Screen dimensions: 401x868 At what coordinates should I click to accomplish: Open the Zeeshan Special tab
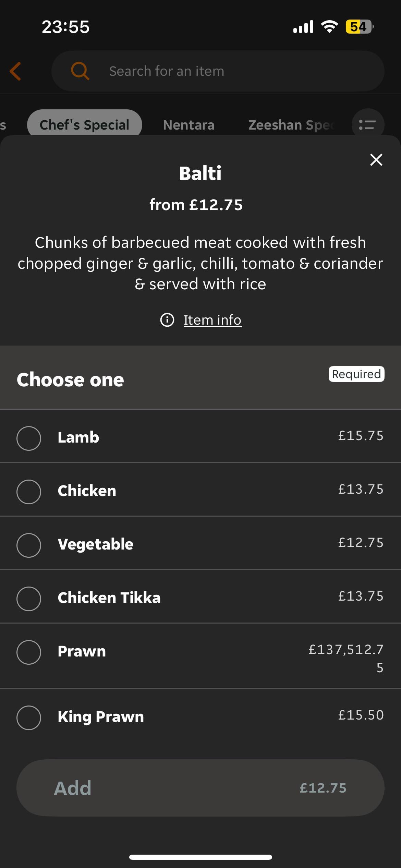coord(291,125)
